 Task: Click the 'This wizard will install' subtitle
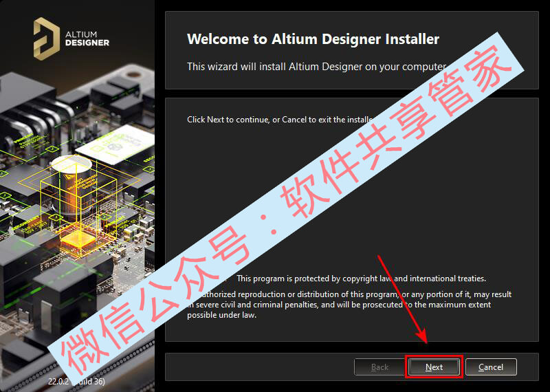coord(316,66)
